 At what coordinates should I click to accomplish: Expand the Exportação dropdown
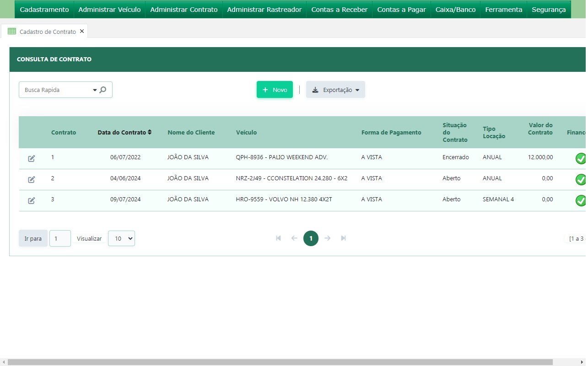point(335,90)
